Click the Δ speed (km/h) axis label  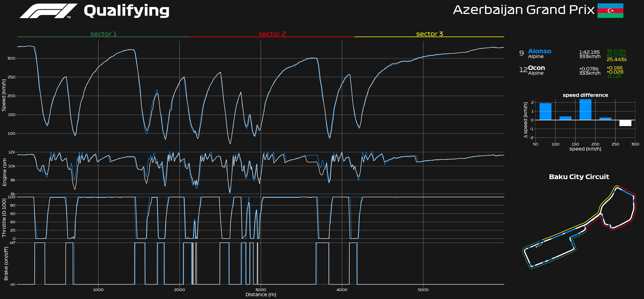[525, 120]
